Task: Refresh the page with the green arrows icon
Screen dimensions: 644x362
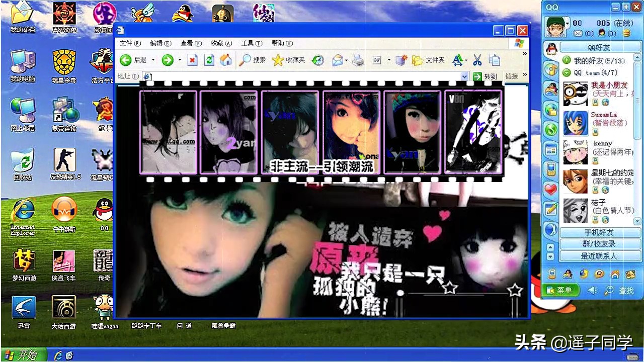Action: coord(209,60)
